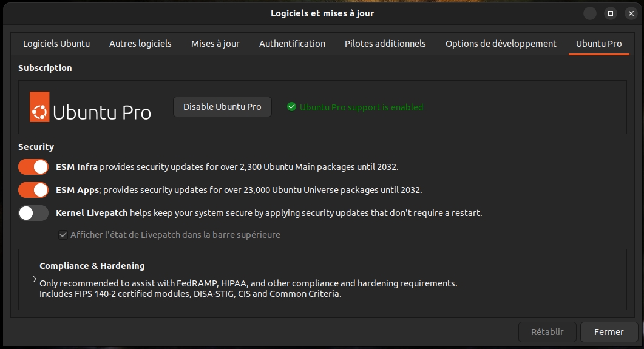Click the FIPS 140-2 certified modules line

(x=190, y=294)
